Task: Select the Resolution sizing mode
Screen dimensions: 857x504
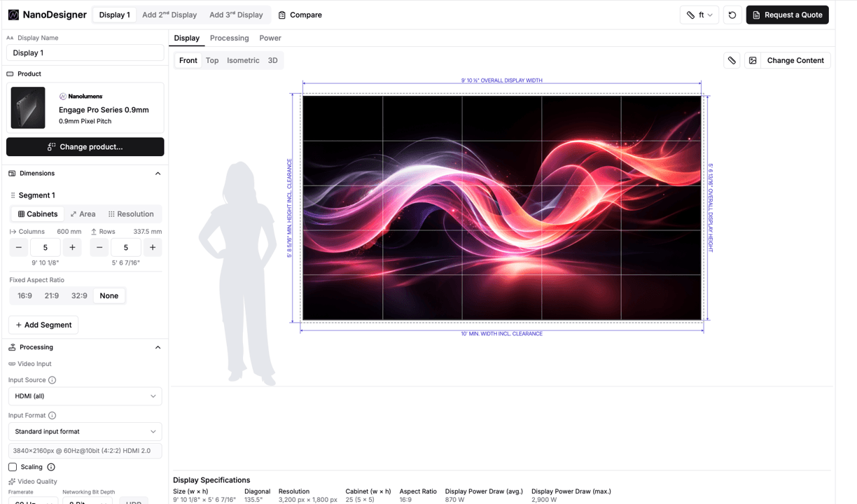Action: 131,214
